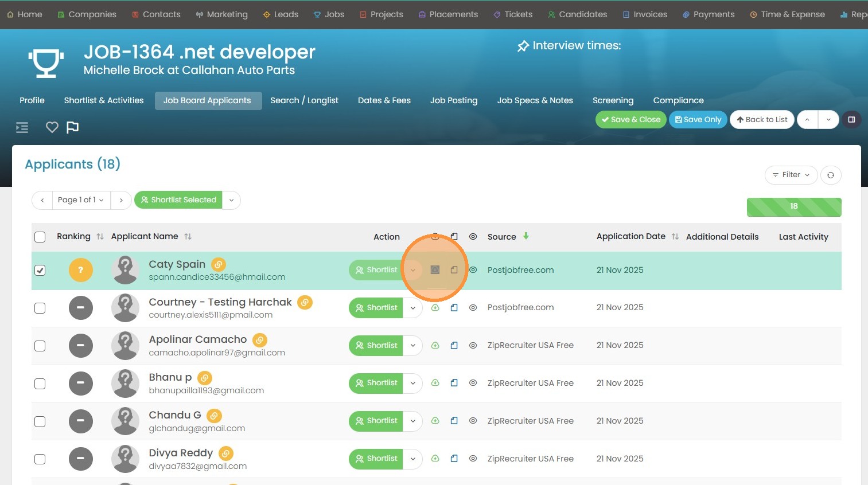Uncheck the Caty Spain checkbox
This screenshot has width=868, height=485.
(40, 270)
